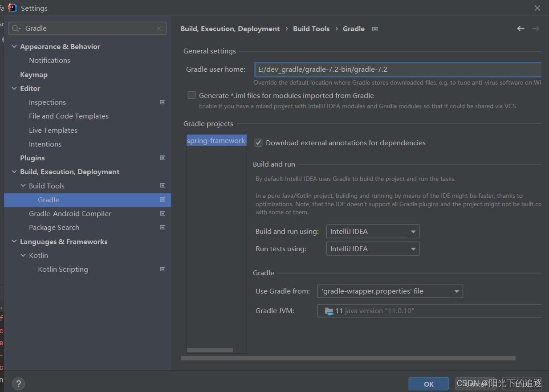Image resolution: width=549 pixels, height=392 pixels.
Task: Open the Inspections settings page
Action: tap(47, 102)
